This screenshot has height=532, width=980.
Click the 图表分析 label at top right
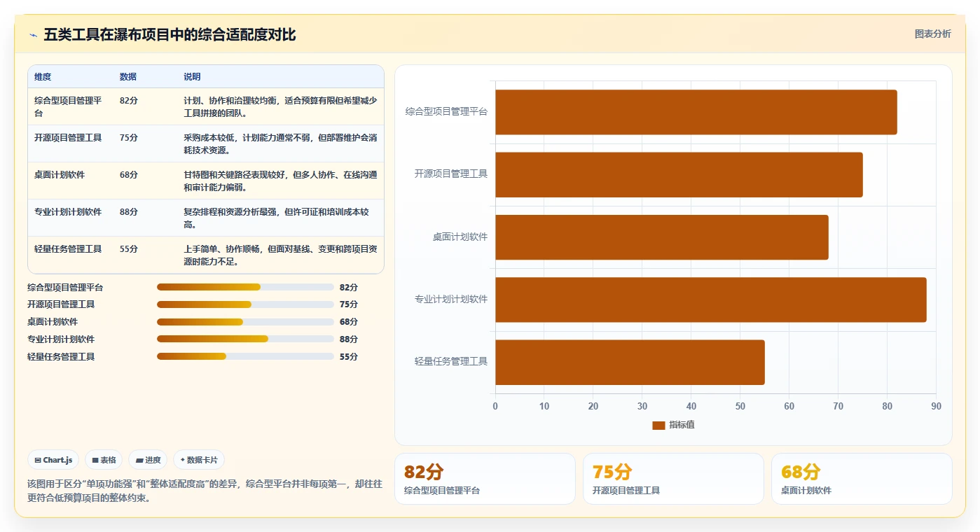coord(932,34)
